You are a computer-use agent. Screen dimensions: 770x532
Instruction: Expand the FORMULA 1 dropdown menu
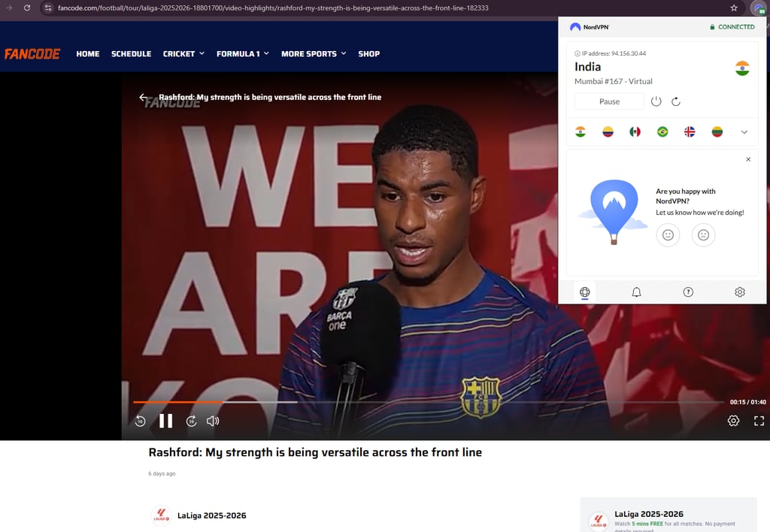click(x=243, y=54)
